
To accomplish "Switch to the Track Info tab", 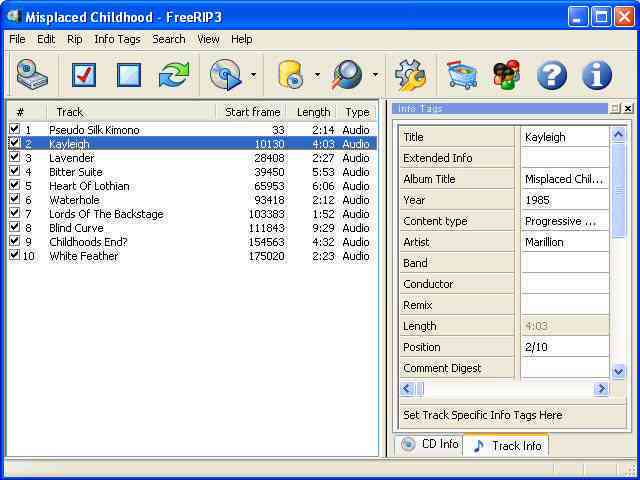I will (507, 445).
